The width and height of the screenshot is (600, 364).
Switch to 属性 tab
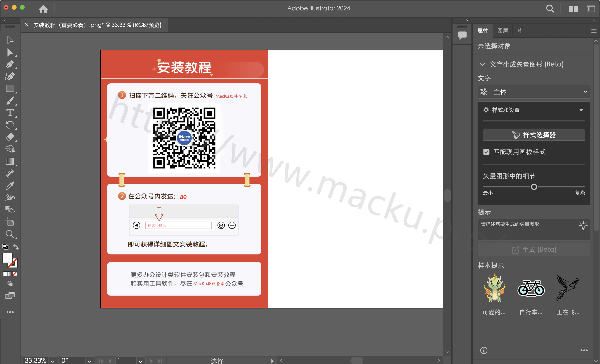pos(483,31)
